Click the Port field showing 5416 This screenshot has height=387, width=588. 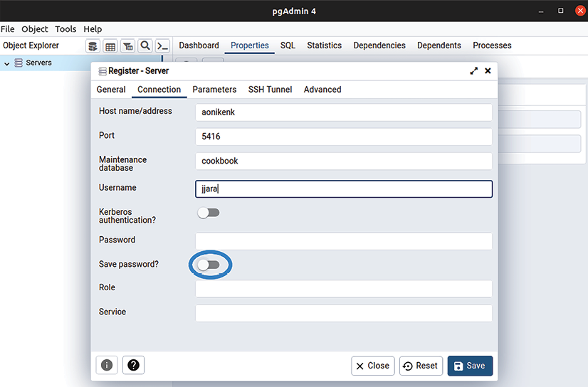344,137
